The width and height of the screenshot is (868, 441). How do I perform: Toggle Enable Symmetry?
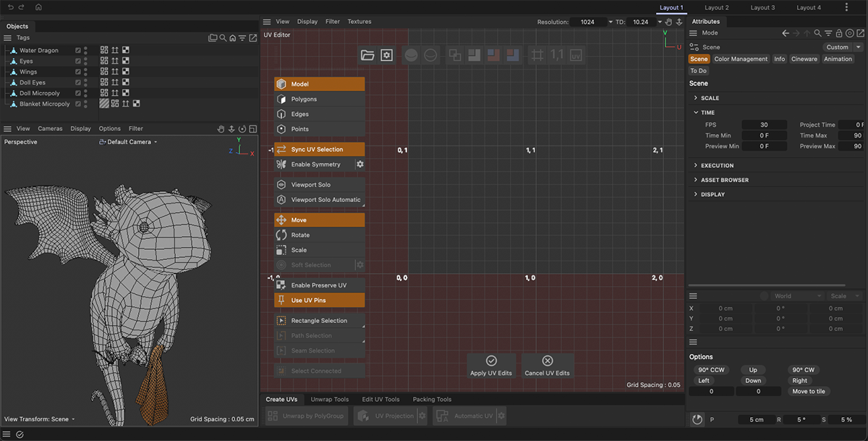(314, 164)
